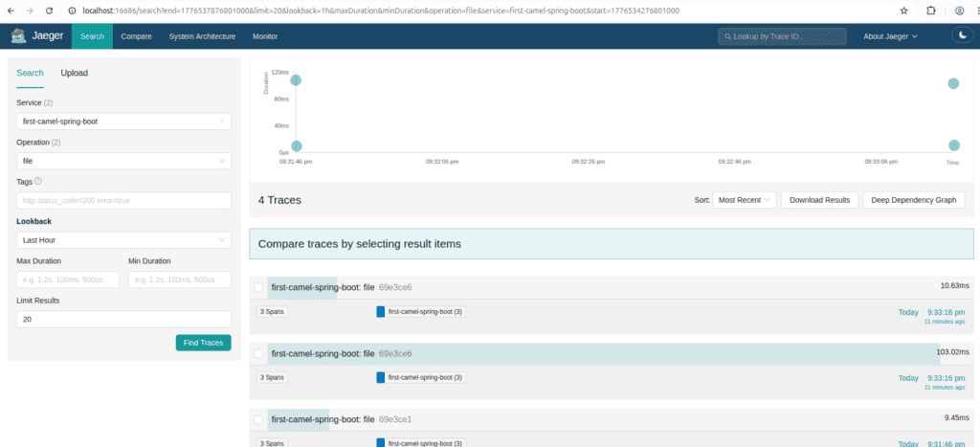
Task: Click the Tags help question icon
Action: (x=38, y=181)
